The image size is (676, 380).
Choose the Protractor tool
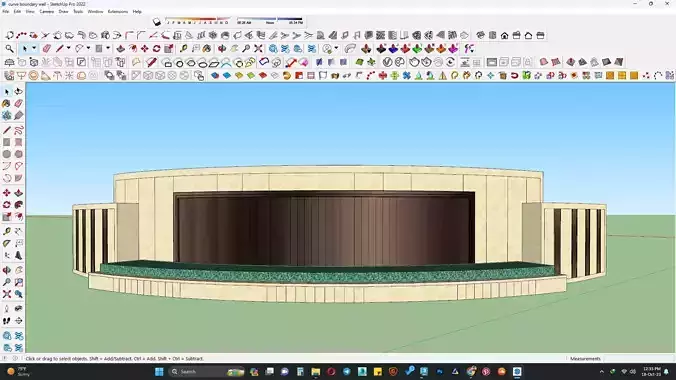pos(6,243)
